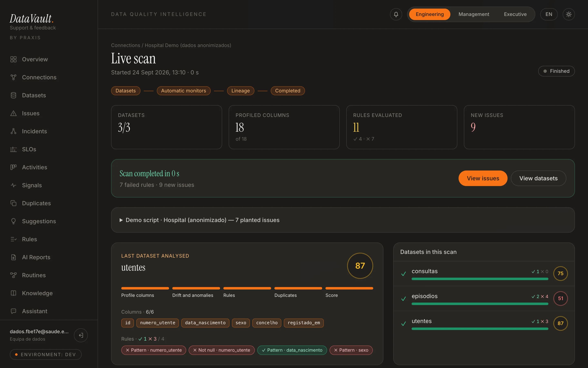
Task: Click the numero_utente column chip
Action: pyautogui.click(x=157, y=323)
